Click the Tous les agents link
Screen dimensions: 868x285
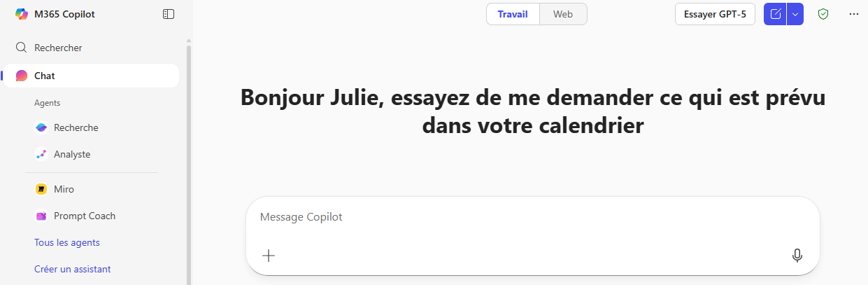(x=67, y=242)
